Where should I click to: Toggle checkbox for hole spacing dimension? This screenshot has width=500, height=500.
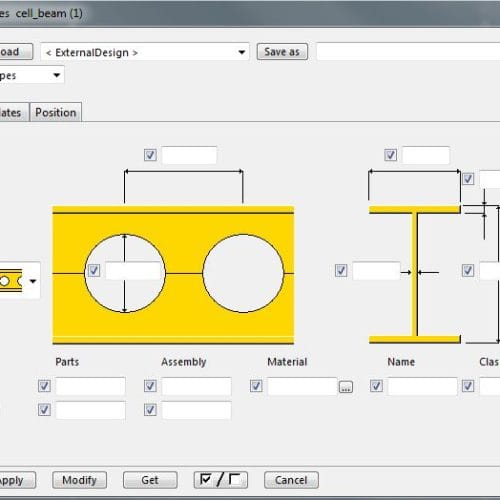[x=150, y=155]
